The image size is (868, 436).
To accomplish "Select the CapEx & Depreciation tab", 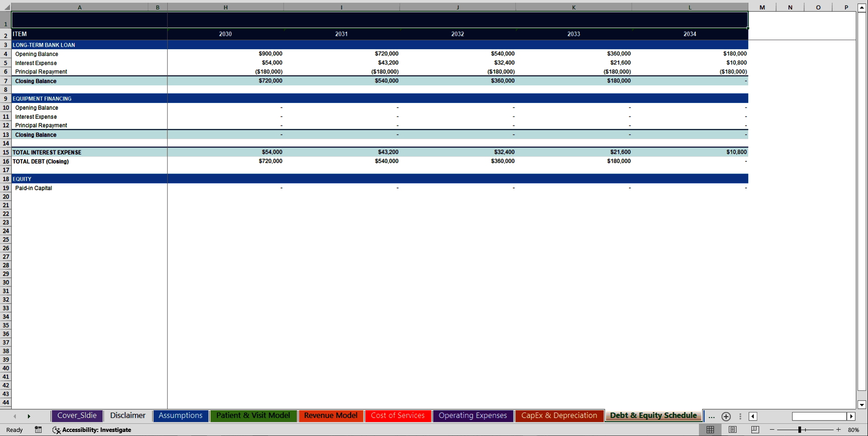I will (559, 416).
